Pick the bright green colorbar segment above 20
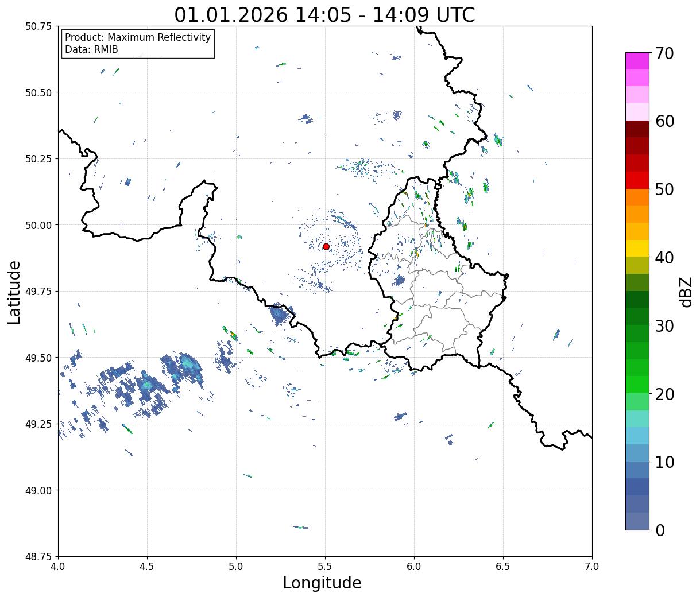 click(637, 385)
